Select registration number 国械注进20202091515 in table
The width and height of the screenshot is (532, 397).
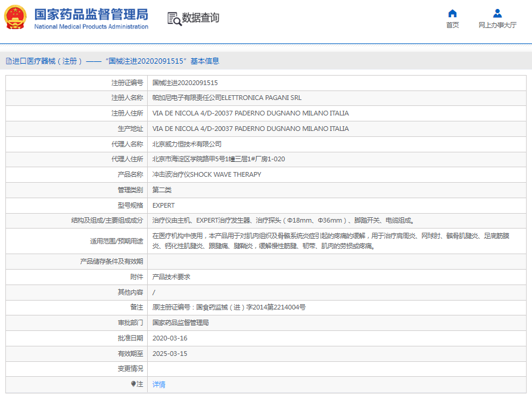[185, 83]
